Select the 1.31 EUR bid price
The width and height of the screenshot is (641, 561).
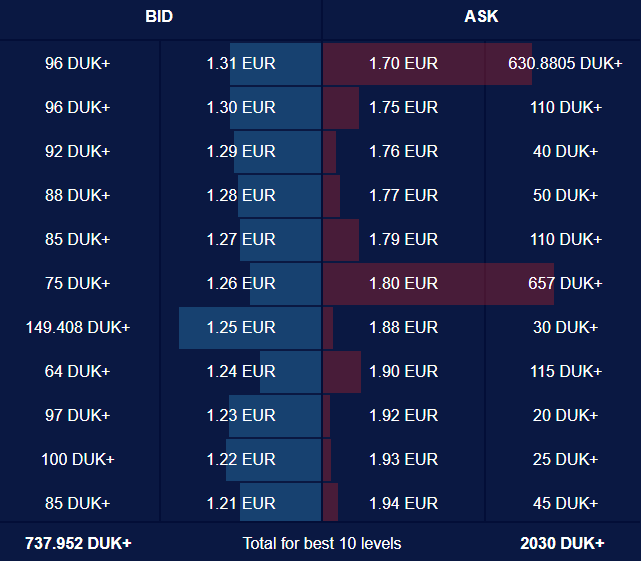point(241,63)
